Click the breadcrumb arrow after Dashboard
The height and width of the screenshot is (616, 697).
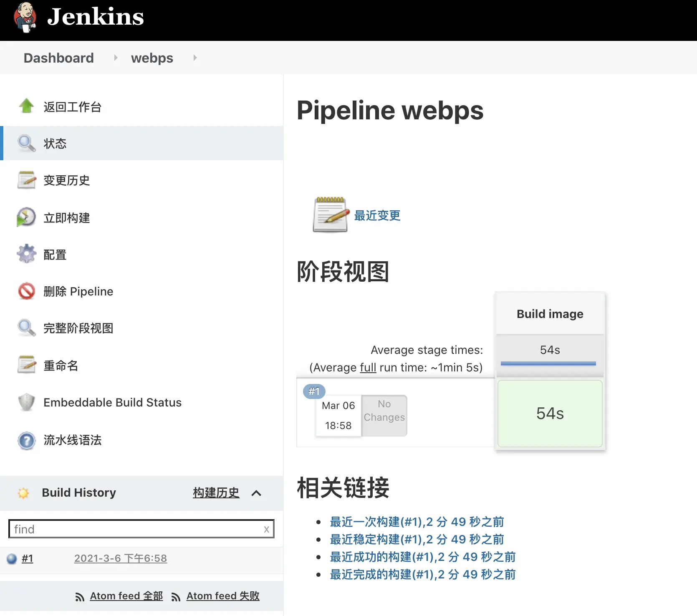click(115, 58)
